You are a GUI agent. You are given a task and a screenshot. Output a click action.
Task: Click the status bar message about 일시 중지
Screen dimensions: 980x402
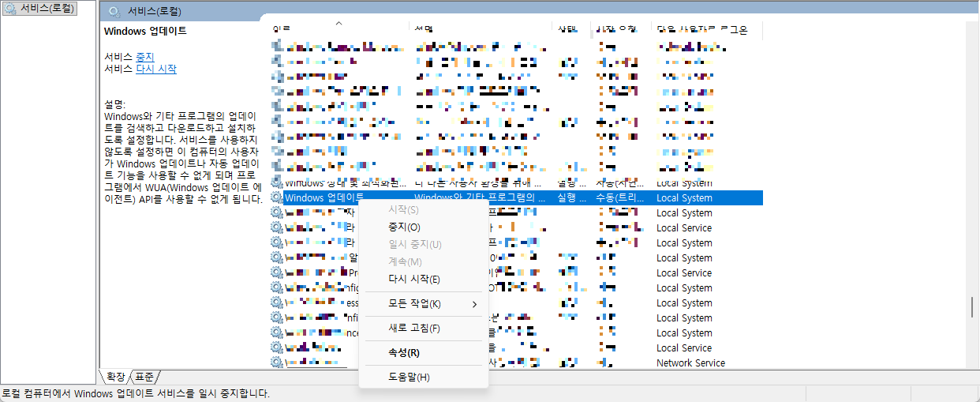click(x=136, y=393)
